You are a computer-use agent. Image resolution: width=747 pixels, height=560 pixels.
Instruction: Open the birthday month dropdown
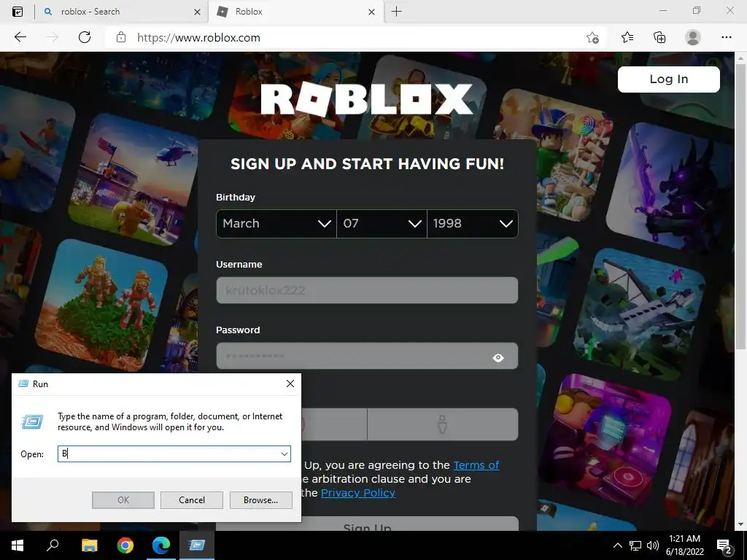276,223
